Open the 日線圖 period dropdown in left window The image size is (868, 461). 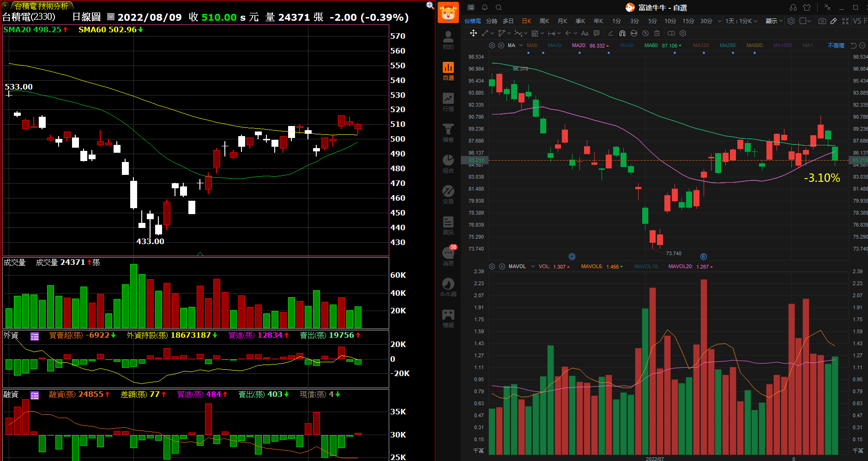point(111,17)
